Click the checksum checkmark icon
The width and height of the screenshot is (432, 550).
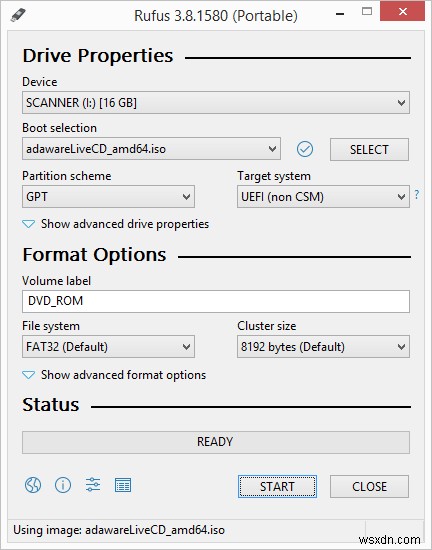click(x=305, y=149)
